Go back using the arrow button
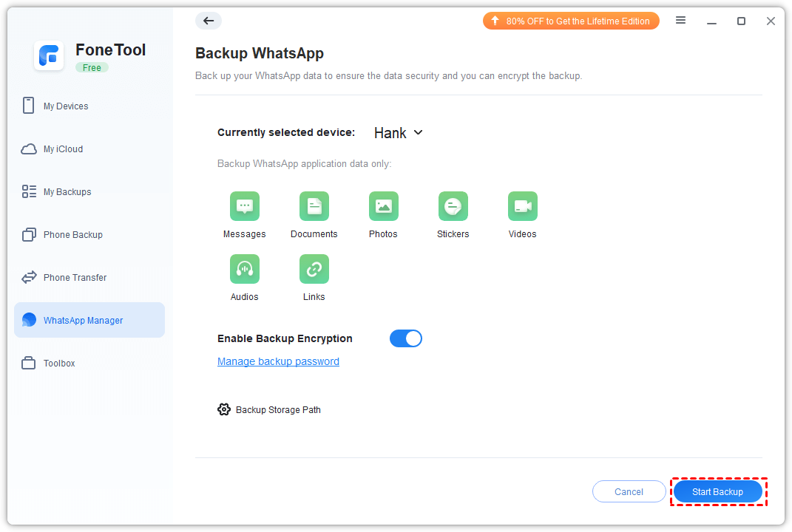The image size is (792, 532). pyautogui.click(x=209, y=21)
